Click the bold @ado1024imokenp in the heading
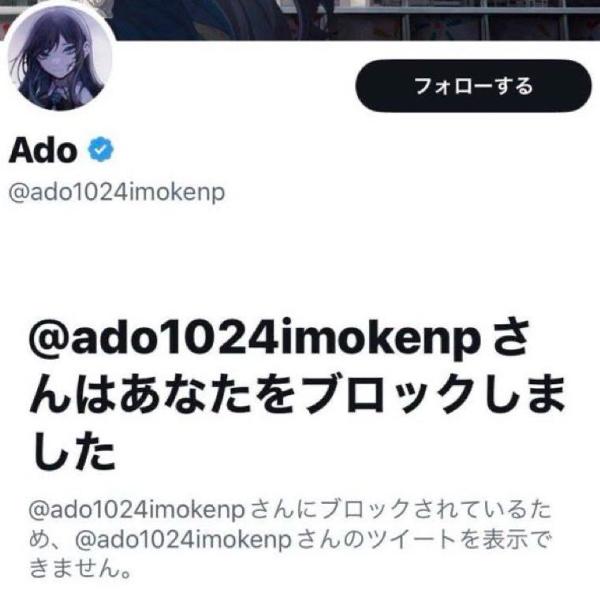The height and width of the screenshot is (599, 600). pyautogui.click(x=254, y=339)
